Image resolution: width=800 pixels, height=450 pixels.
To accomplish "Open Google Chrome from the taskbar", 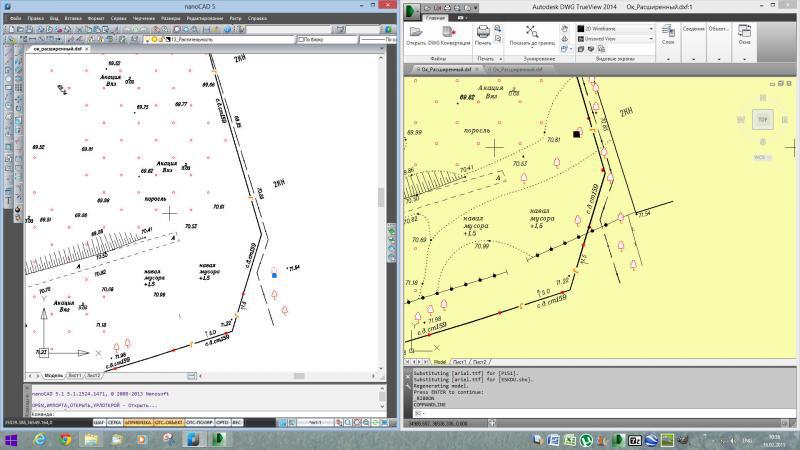I will pos(65,440).
